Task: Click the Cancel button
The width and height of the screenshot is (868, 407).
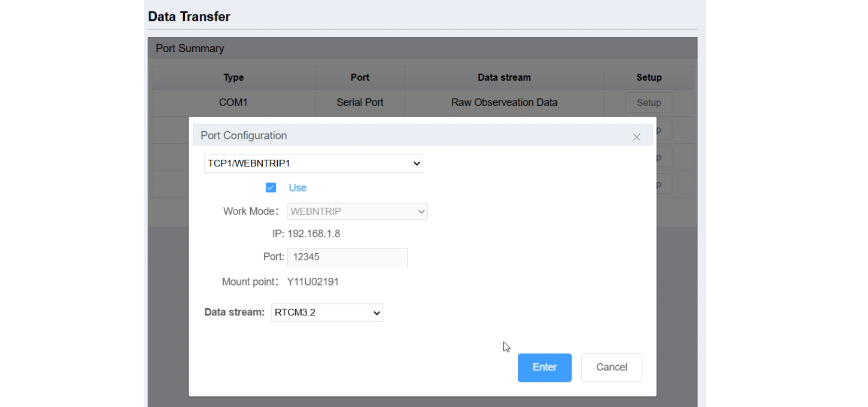Action: pyautogui.click(x=612, y=367)
